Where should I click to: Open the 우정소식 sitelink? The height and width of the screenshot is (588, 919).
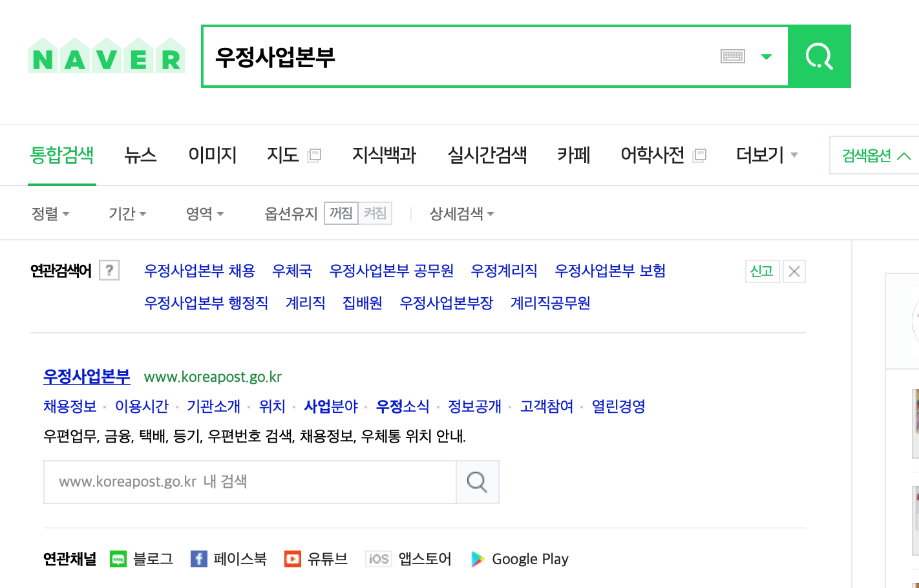[x=403, y=406]
